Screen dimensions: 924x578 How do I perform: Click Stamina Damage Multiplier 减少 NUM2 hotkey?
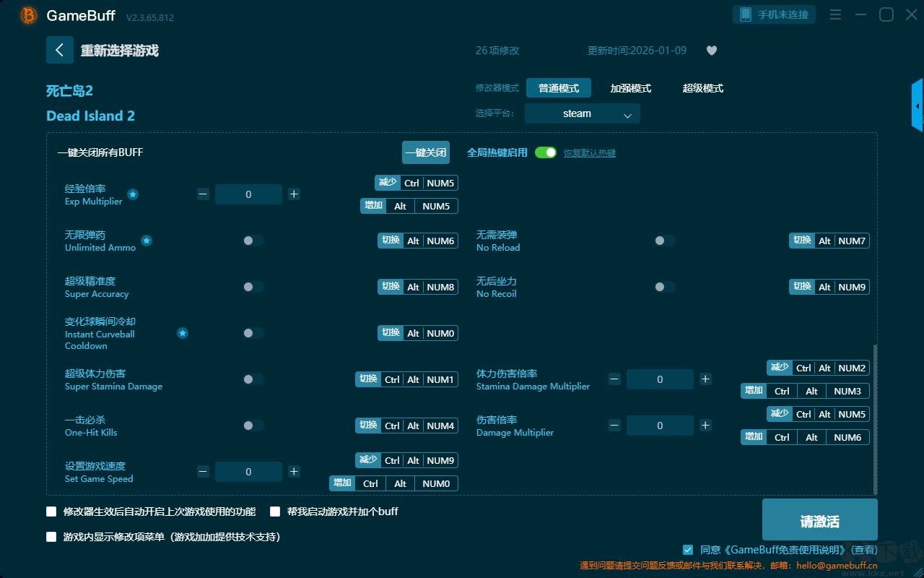[819, 368]
